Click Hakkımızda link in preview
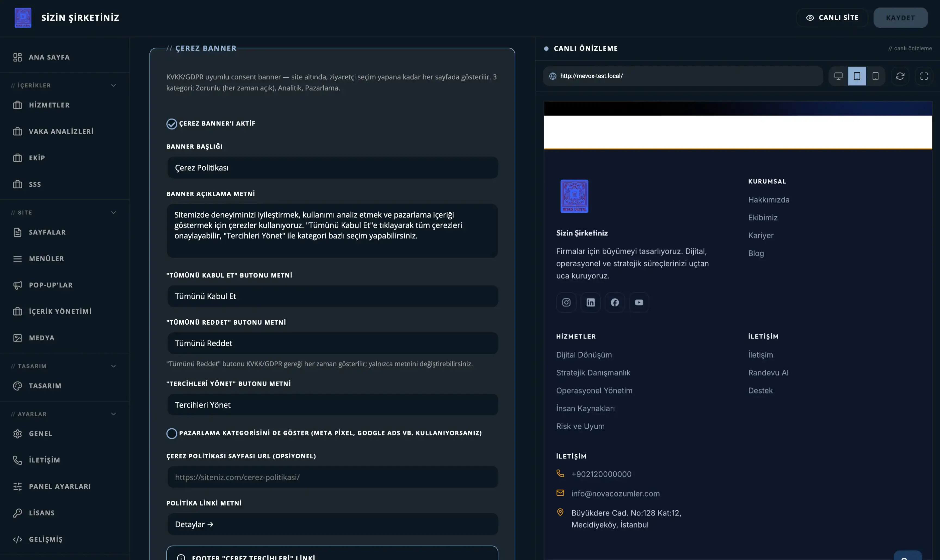 pyautogui.click(x=769, y=200)
